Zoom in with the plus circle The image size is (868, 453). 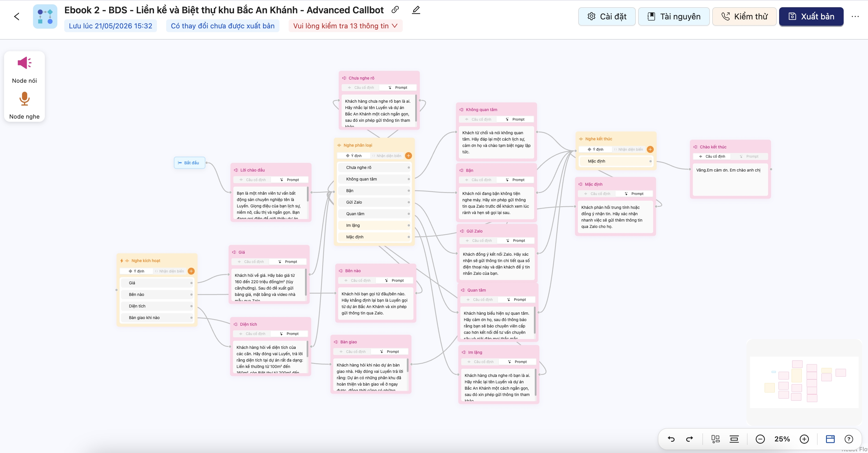pos(804,439)
